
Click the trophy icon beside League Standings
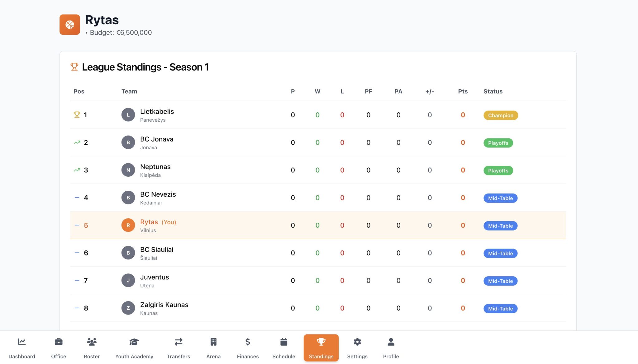coord(74,67)
